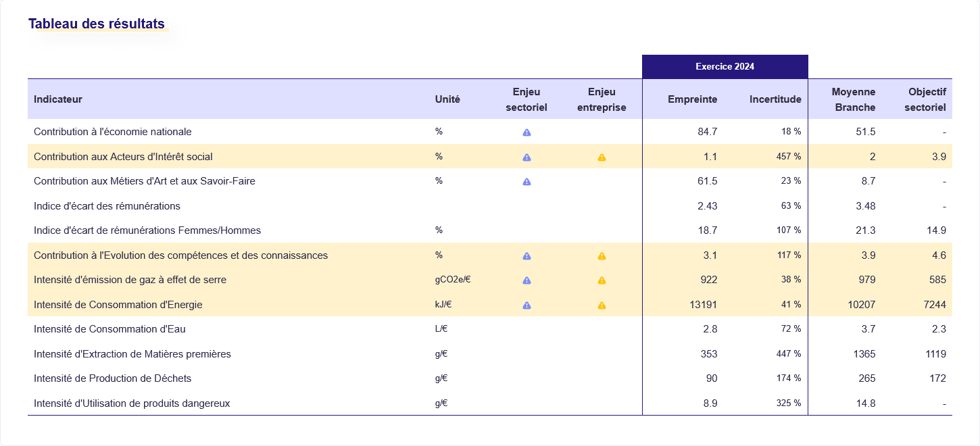
Task: Click the sector icon for Métiers d'Art row
Action: pos(526,182)
